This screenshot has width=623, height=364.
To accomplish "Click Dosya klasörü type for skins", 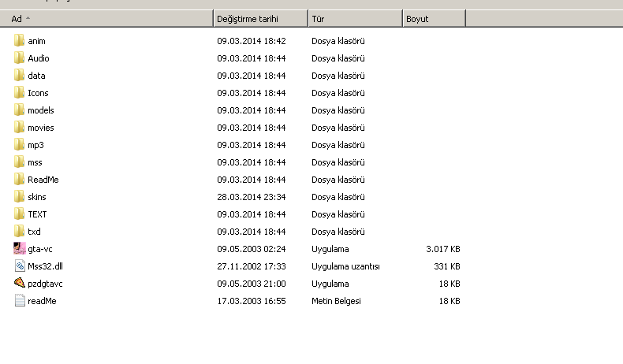I will [x=338, y=197].
